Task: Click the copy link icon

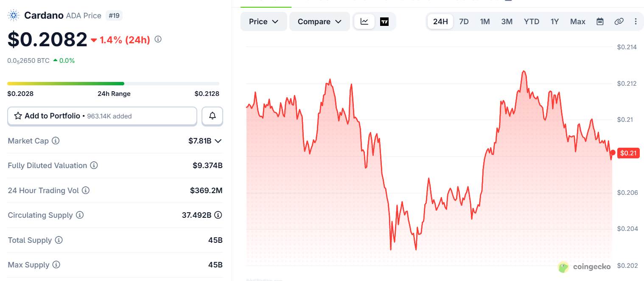Action: coord(619,22)
